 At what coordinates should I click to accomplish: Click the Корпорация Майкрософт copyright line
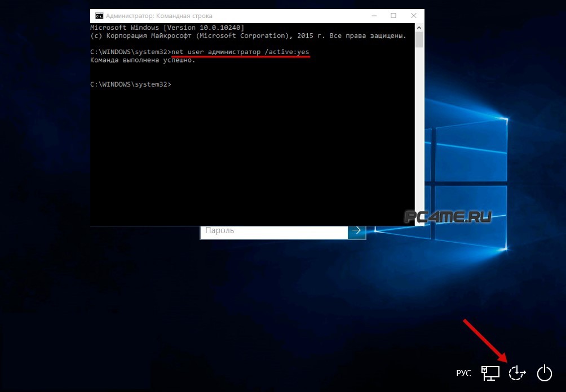pos(249,35)
